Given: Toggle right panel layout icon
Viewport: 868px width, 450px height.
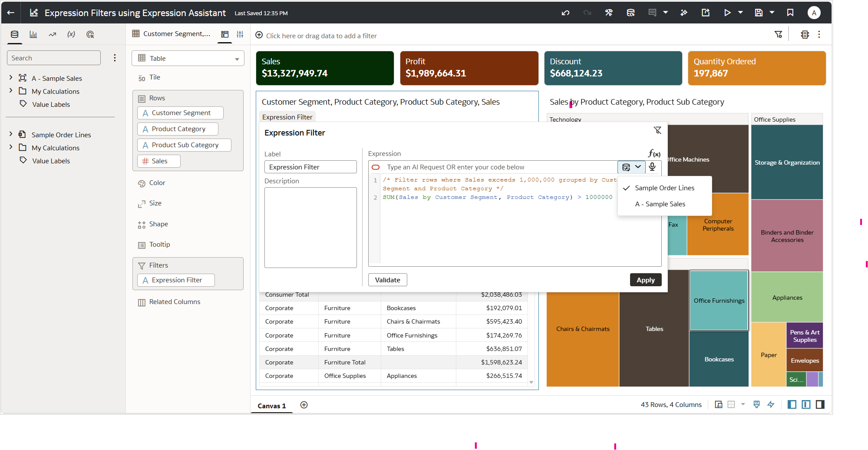Looking at the screenshot, I should [820, 404].
